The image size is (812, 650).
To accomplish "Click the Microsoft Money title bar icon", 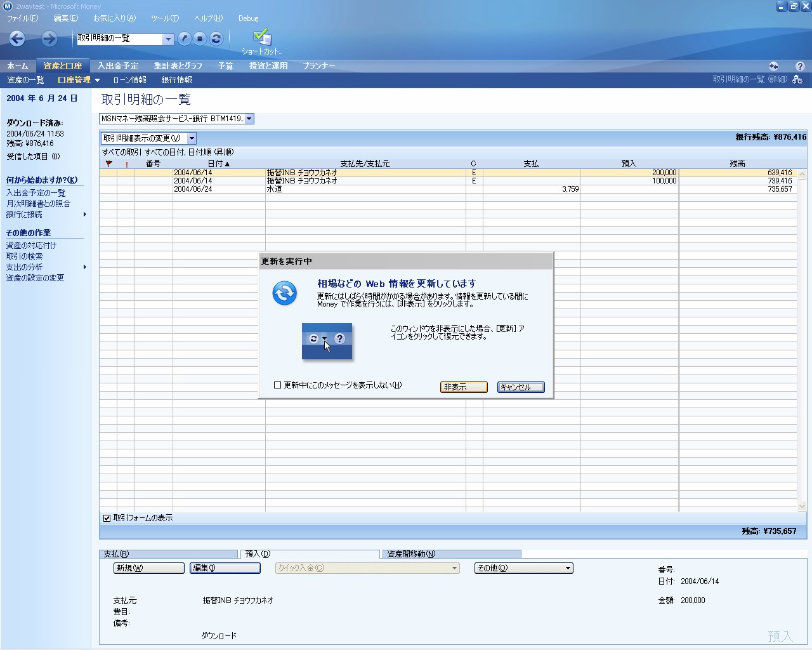I will (x=8, y=6).
